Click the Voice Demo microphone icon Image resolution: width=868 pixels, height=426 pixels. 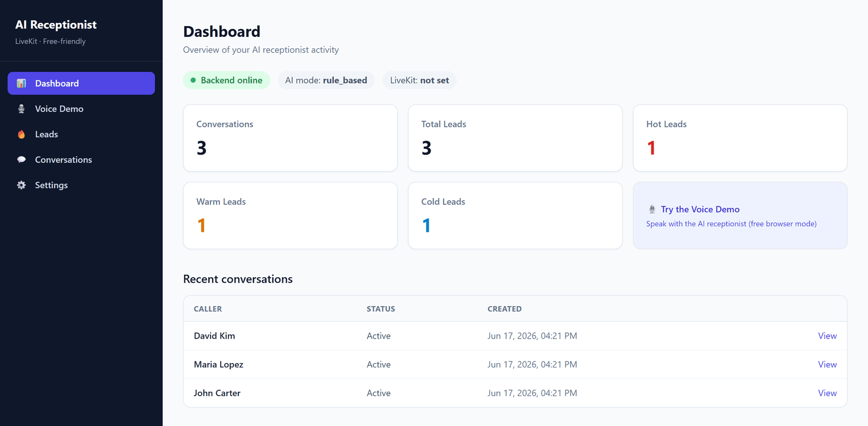click(x=21, y=109)
